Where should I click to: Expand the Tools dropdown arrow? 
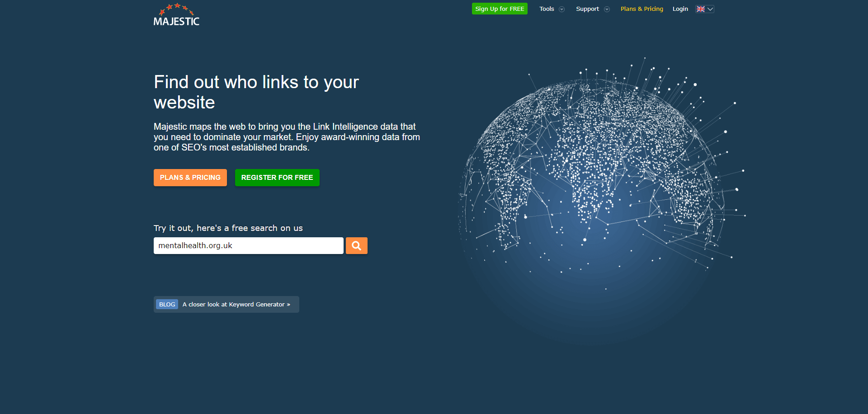(x=561, y=9)
